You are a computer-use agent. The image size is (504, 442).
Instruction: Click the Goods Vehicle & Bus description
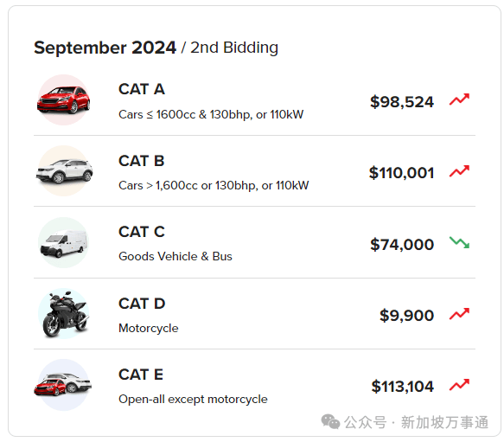tap(175, 256)
